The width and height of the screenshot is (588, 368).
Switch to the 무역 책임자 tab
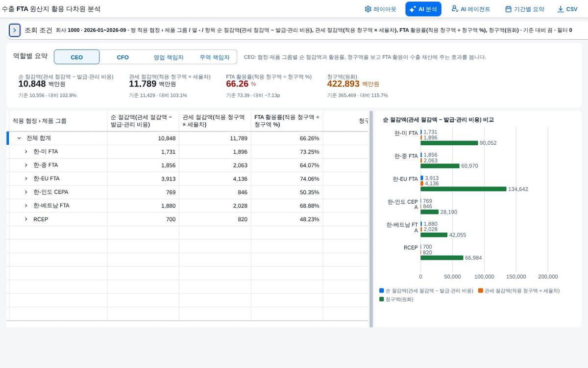pos(214,57)
